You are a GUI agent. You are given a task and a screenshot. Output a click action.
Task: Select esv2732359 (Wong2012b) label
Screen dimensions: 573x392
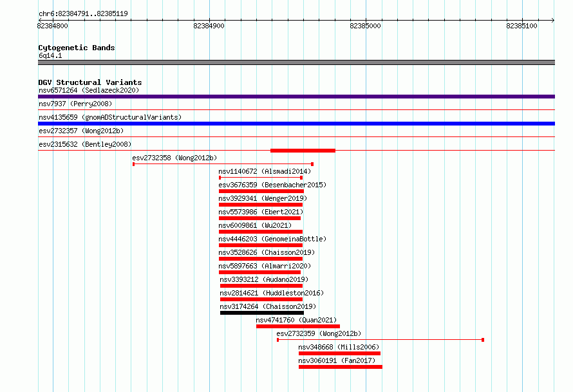pyautogui.click(x=319, y=333)
